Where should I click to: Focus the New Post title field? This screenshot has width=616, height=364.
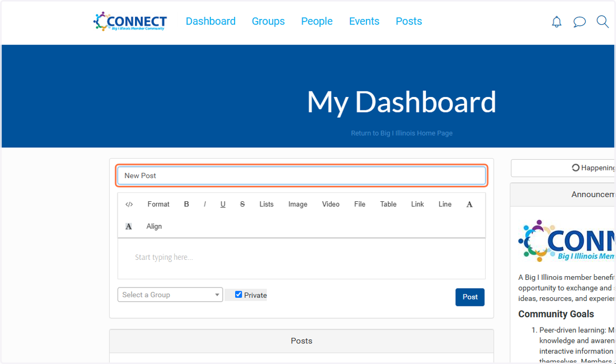[x=301, y=176]
